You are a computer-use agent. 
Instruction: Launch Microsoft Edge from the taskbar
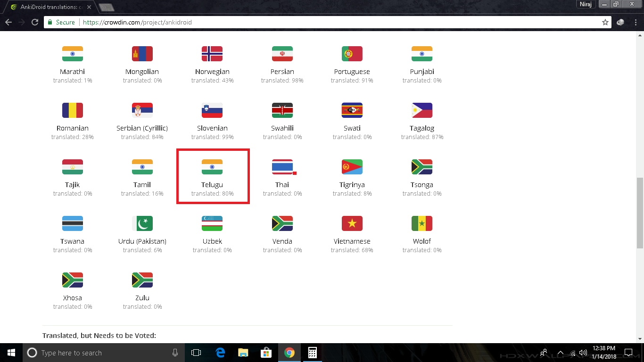point(220,353)
